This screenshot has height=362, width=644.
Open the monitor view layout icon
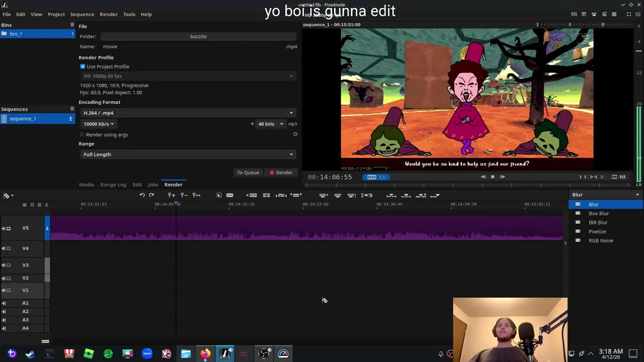tap(614, 177)
